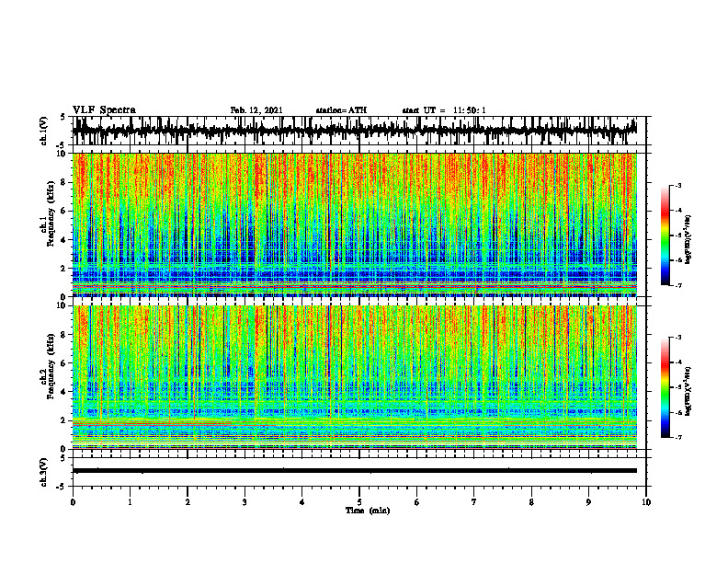Click the ch.2 spectrogram color bar

click(665, 387)
